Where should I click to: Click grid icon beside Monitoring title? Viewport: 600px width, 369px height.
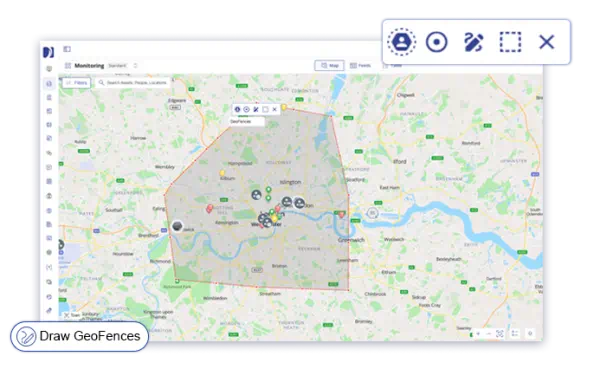tap(68, 66)
